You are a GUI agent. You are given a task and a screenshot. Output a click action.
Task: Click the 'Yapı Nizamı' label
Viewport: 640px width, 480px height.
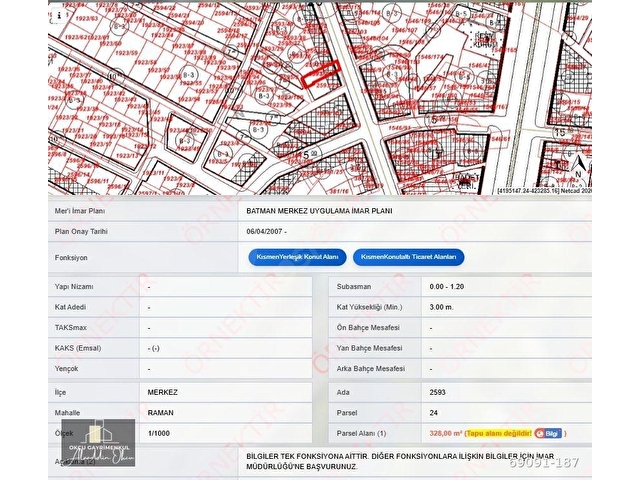(74, 287)
